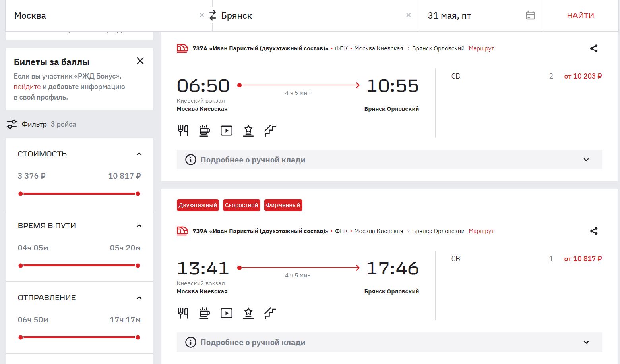
Task: Click info icon on 737А baggage panel
Action: [191, 160]
